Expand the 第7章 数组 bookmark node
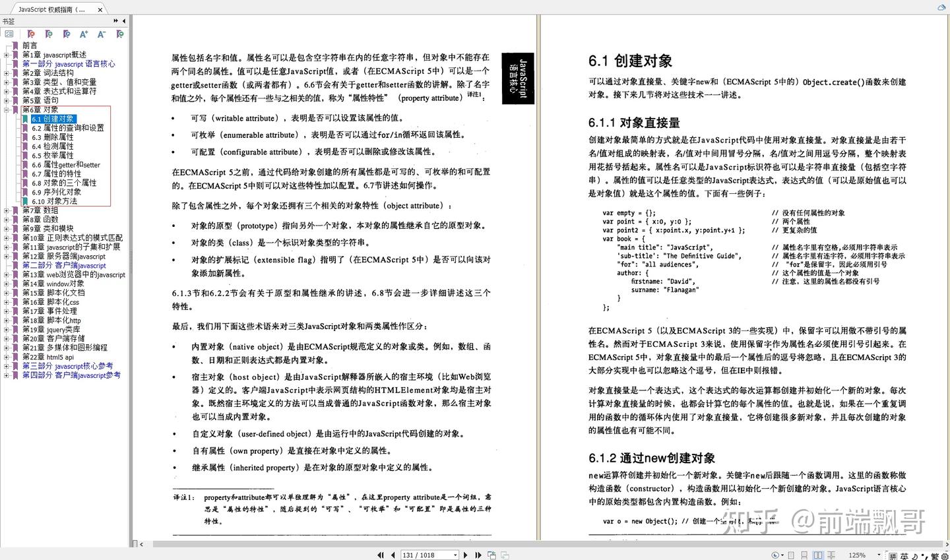 tap(7, 210)
